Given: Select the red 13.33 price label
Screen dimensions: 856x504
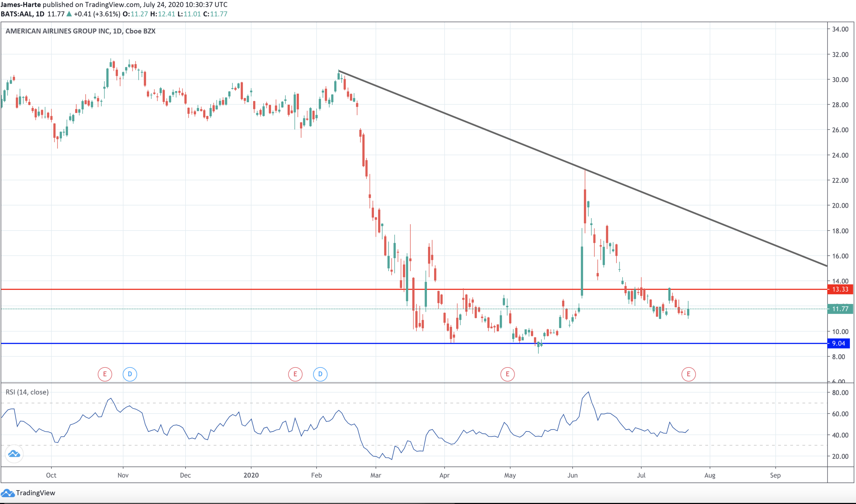Looking at the screenshot, I should 840,289.
